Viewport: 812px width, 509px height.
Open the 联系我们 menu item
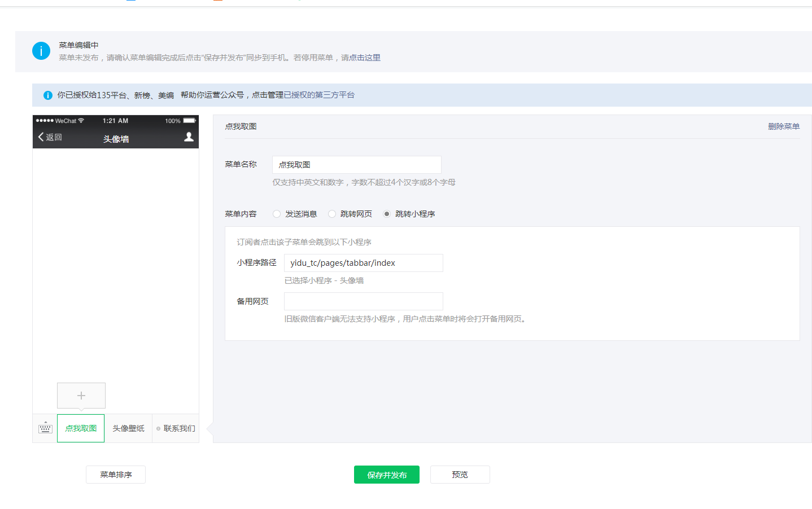(176, 428)
